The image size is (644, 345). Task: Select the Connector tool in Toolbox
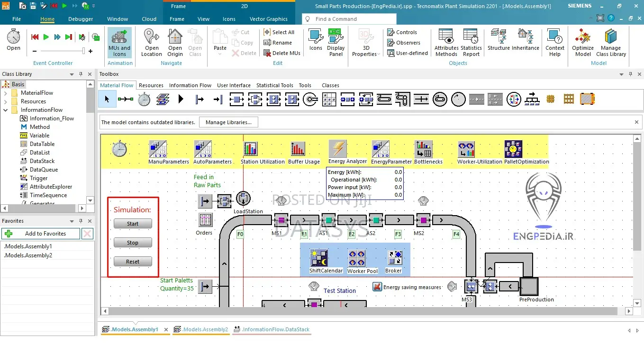pos(126,99)
